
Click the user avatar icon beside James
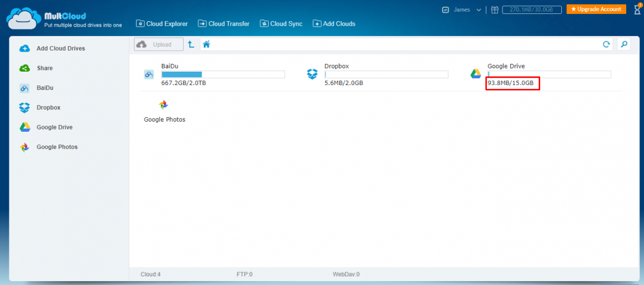[x=445, y=10]
